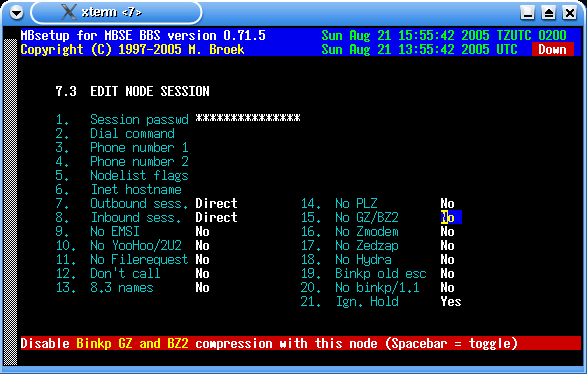Toggle highlighted No GZ/BZ2 value
This screenshot has width=587, height=374.
point(451,218)
